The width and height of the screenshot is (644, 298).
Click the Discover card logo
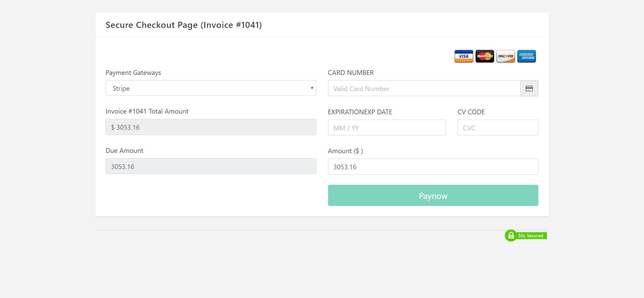(505, 56)
